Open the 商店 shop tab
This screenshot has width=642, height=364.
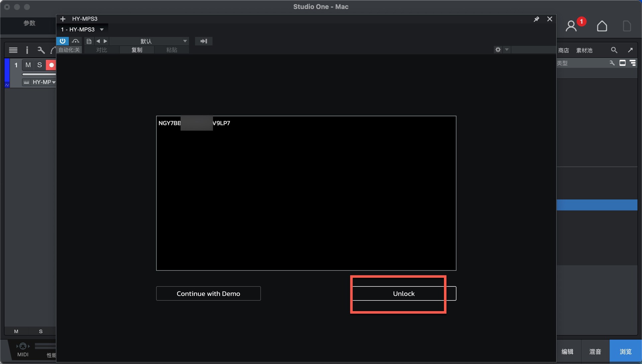pos(563,50)
